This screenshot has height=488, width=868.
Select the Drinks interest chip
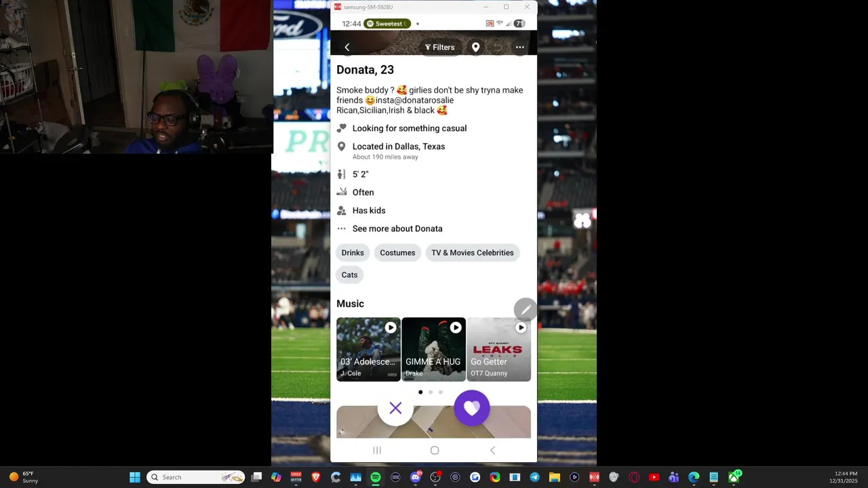[x=353, y=253]
